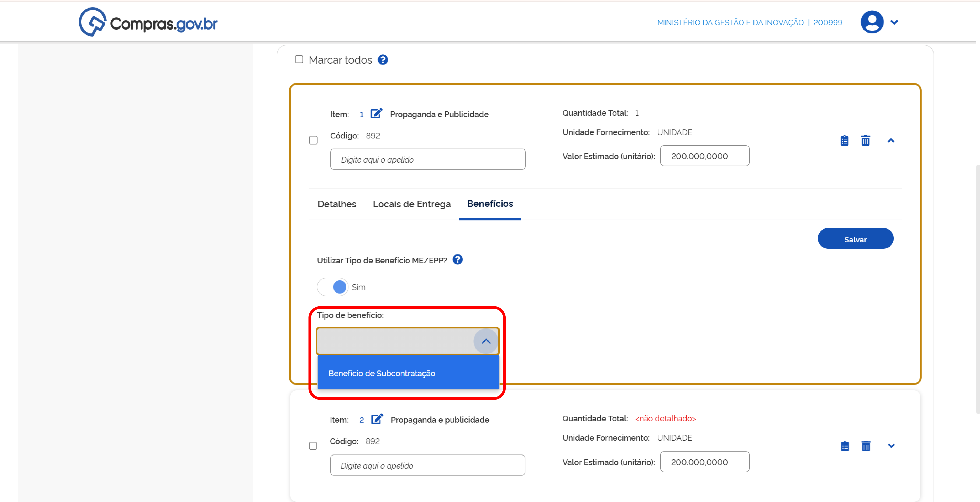
Task: Click the Compras.gov.br logo
Action: click(x=148, y=22)
